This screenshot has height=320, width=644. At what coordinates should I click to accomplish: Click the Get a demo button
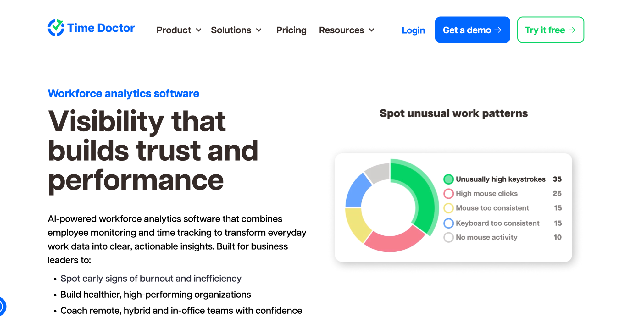(472, 30)
